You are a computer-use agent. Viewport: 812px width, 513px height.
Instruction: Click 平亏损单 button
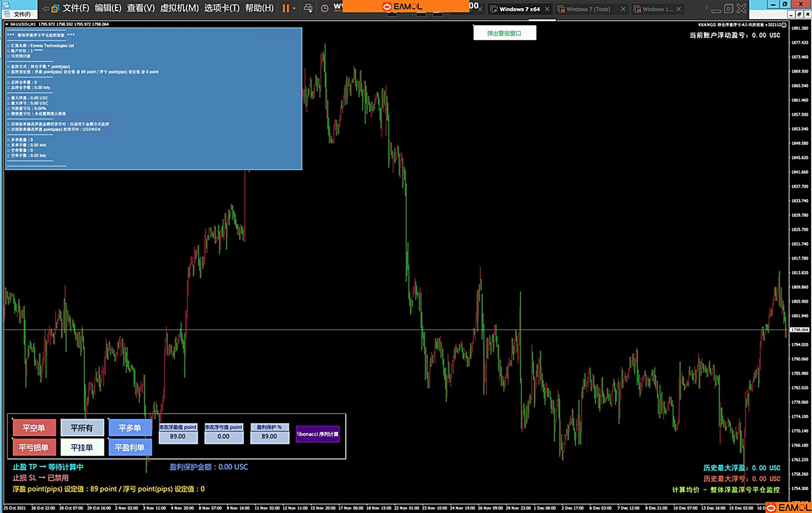coord(34,448)
